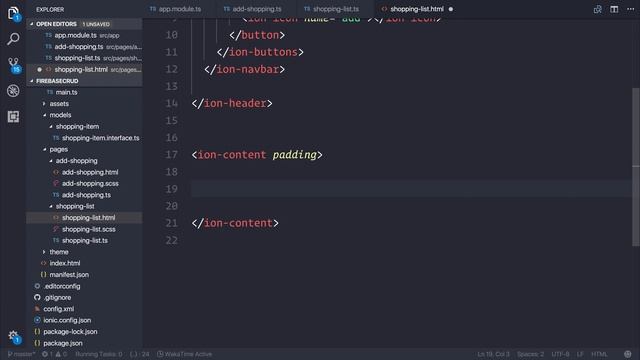Switch to the add-shopping.ts tab
This screenshot has height=360, width=640.
(x=252, y=9)
